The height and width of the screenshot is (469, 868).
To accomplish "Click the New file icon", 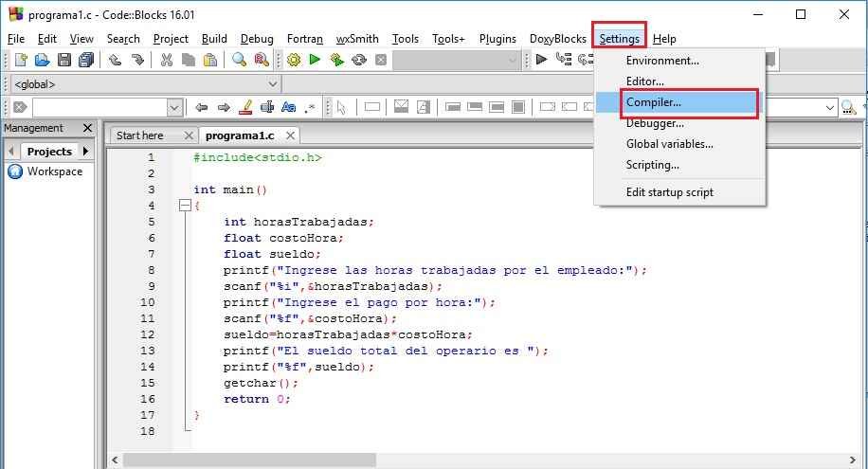I will 20,60.
